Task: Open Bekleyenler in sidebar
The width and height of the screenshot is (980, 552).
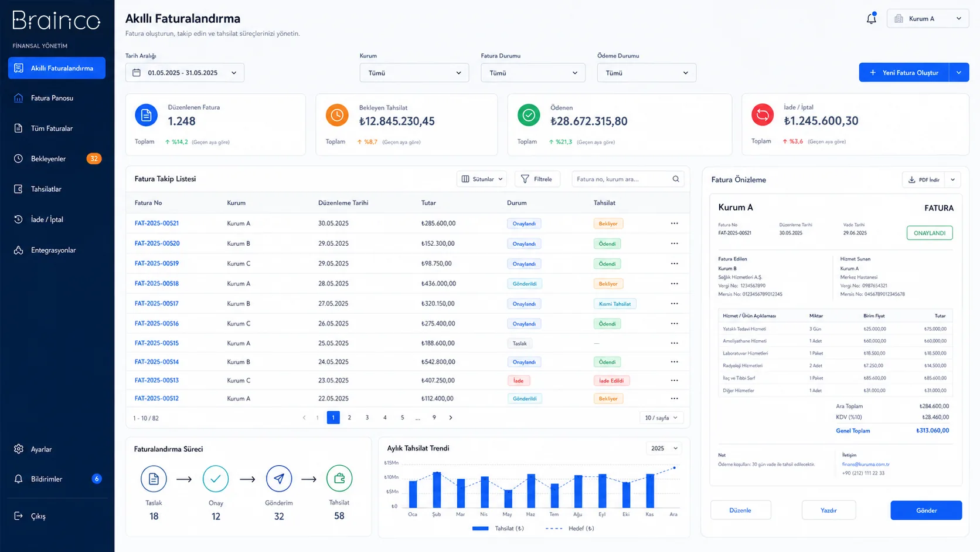Action: 57,159
